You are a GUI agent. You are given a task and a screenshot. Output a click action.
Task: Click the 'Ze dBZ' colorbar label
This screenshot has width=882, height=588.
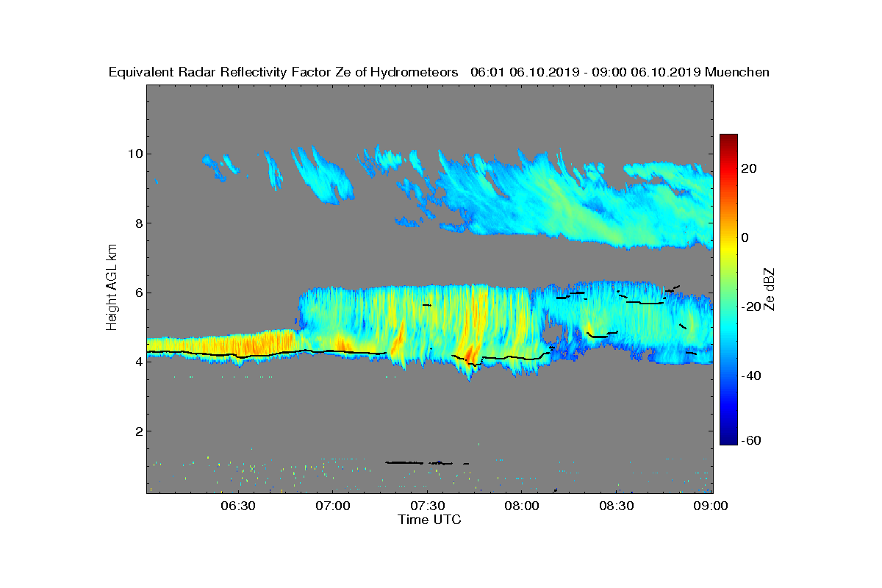(x=770, y=289)
